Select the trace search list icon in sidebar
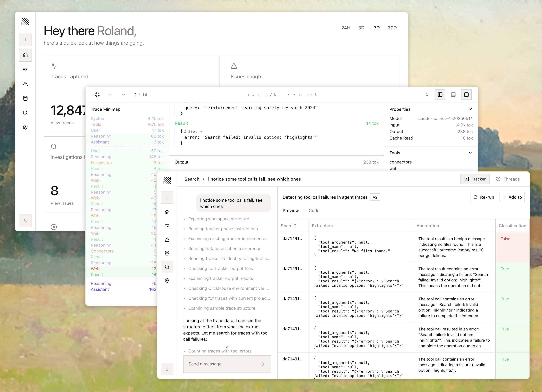This screenshot has width=542, height=392. [x=25, y=70]
